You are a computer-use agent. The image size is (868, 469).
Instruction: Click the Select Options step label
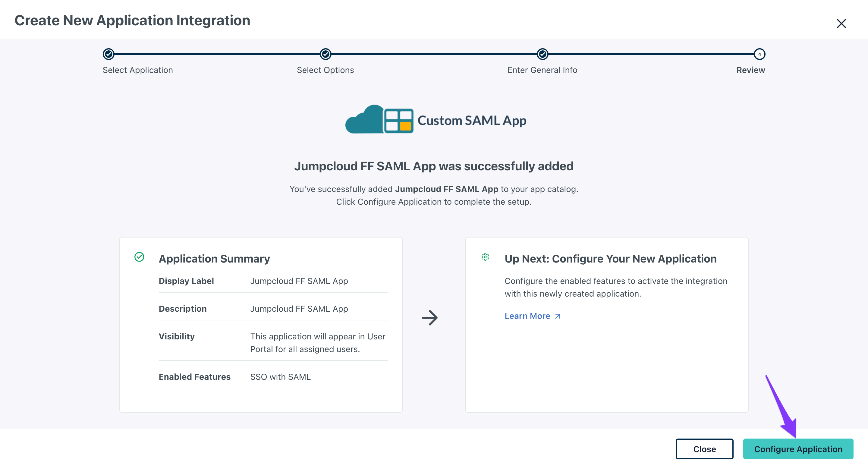[x=325, y=70]
